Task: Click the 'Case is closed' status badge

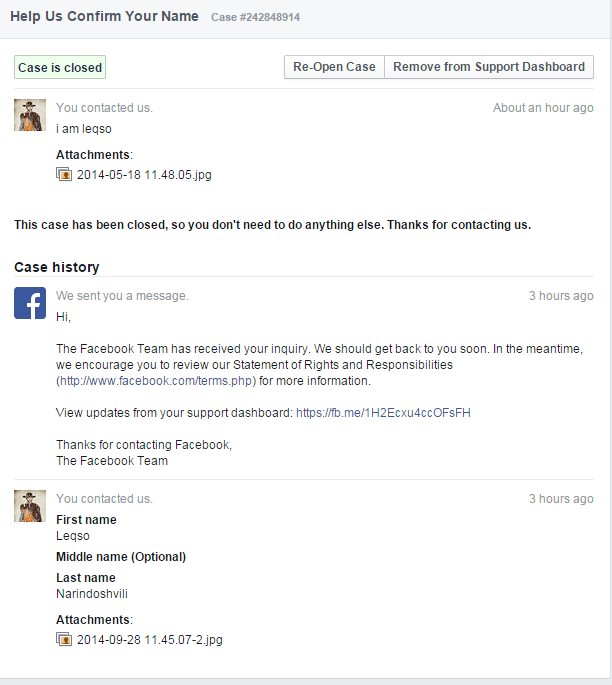Action: tap(60, 68)
